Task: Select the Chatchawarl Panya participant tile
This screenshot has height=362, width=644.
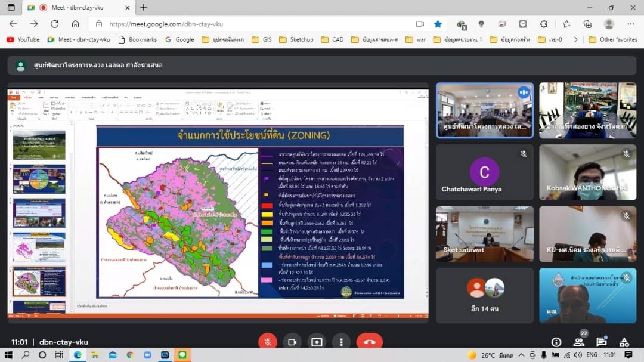Action: pos(484,172)
